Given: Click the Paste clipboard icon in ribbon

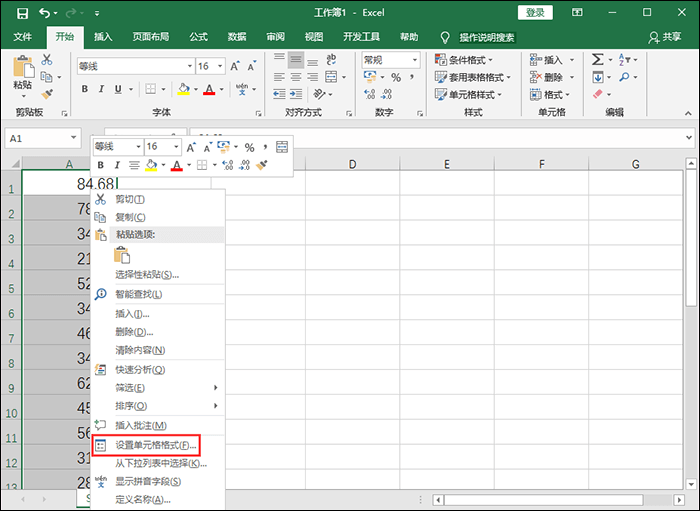Looking at the screenshot, I should tap(23, 67).
